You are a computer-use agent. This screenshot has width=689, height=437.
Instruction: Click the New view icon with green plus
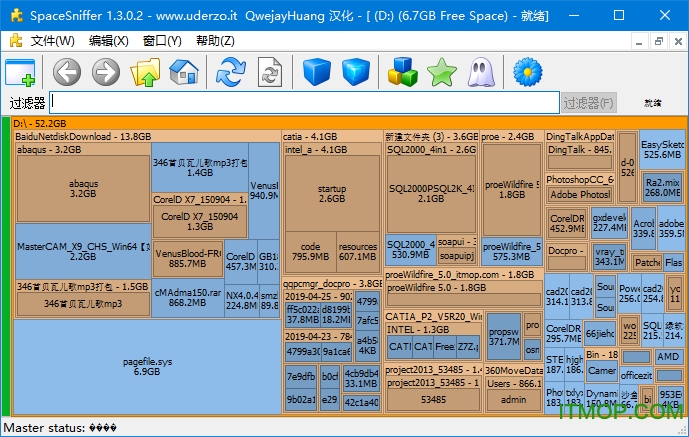[20, 72]
